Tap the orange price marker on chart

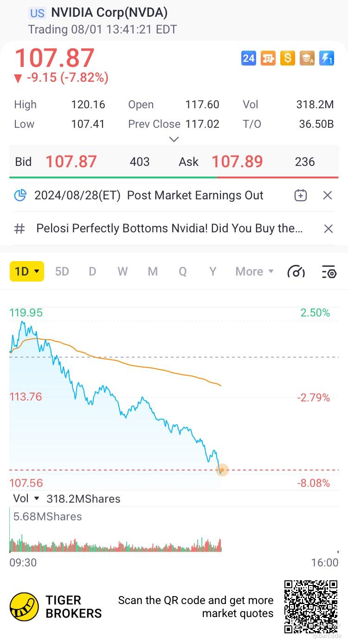(x=222, y=470)
